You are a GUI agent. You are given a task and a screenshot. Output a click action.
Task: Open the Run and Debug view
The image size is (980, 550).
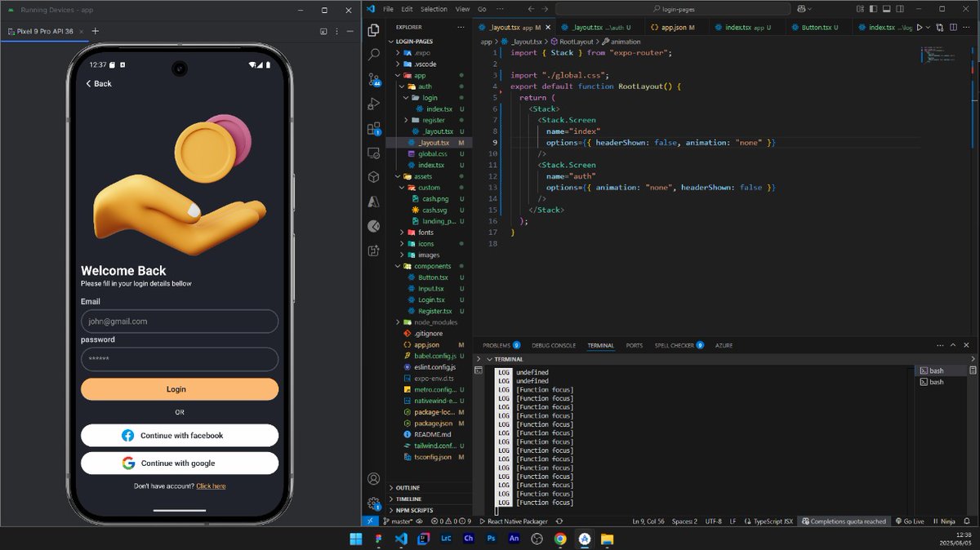click(x=374, y=104)
